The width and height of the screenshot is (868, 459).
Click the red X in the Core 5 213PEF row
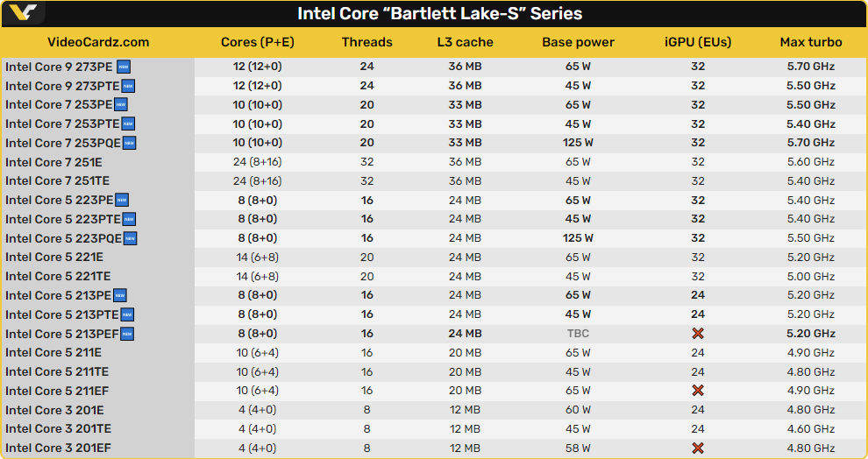pos(698,334)
